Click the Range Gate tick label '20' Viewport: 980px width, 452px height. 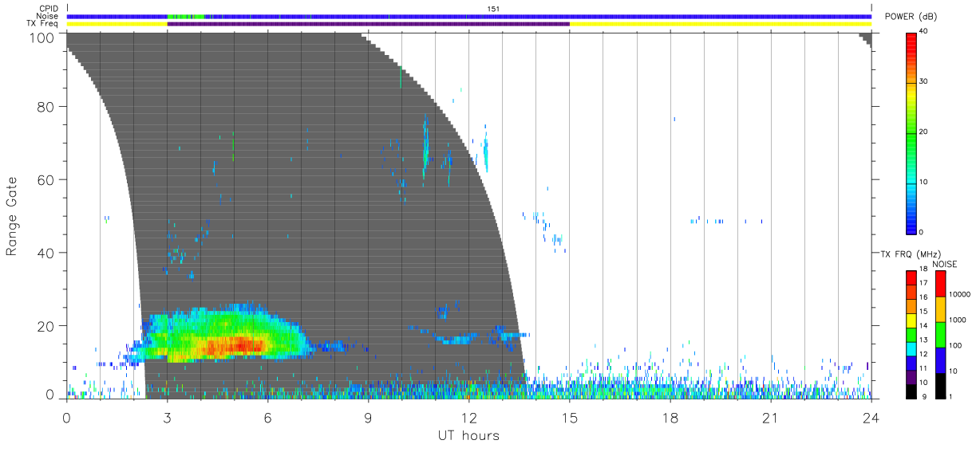pyautogui.click(x=47, y=326)
